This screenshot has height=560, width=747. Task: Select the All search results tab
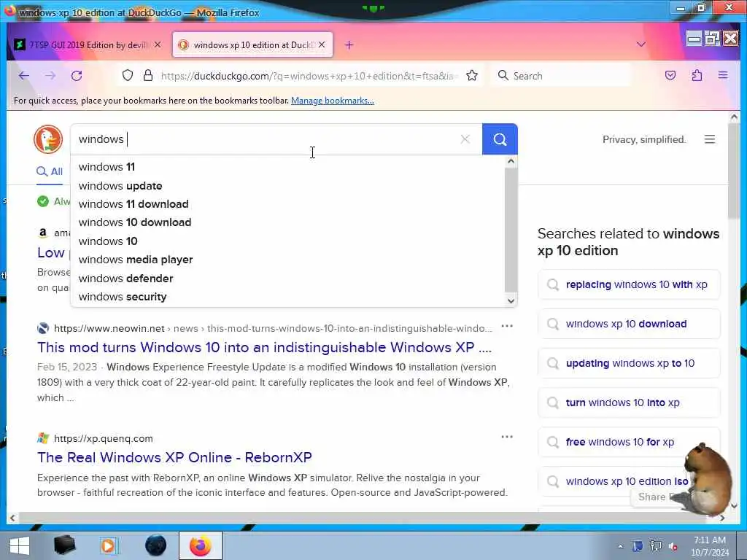(x=50, y=171)
